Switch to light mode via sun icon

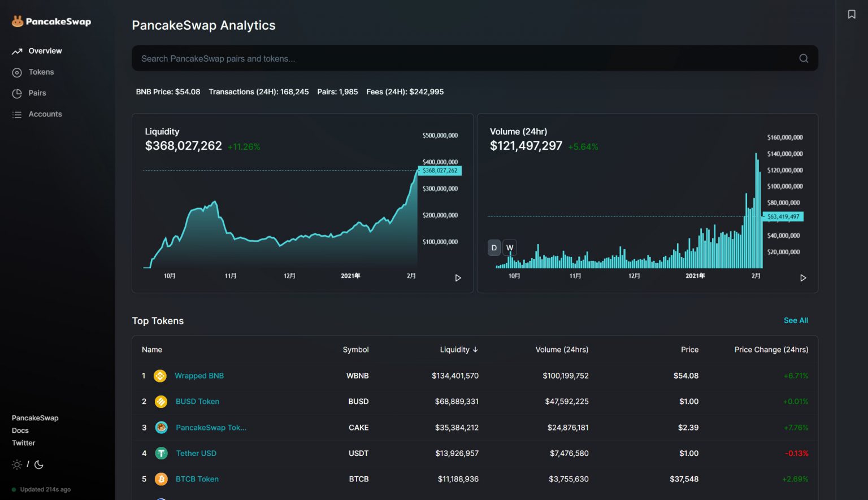(x=17, y=465)
